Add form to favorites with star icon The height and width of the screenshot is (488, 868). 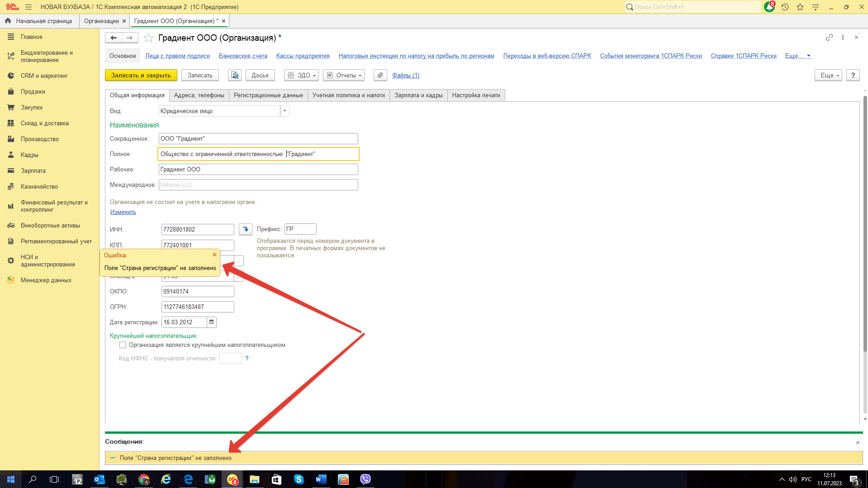click(148, 38)
